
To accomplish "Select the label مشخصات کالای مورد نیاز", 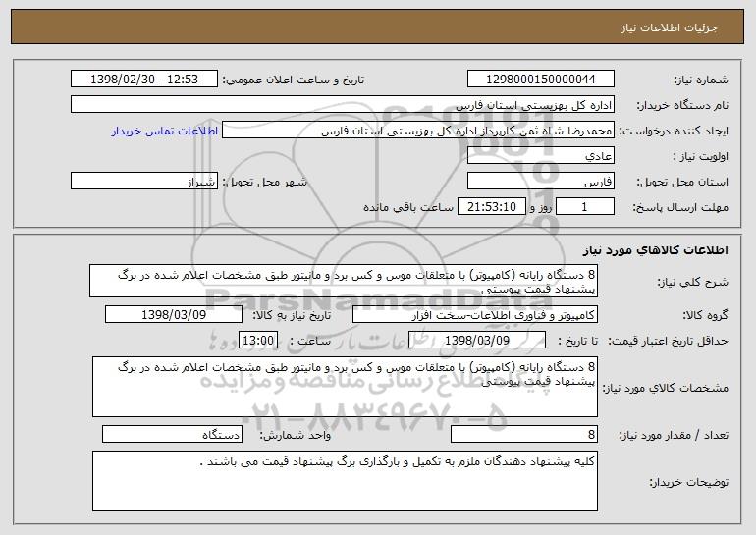I will click(666, 388).
